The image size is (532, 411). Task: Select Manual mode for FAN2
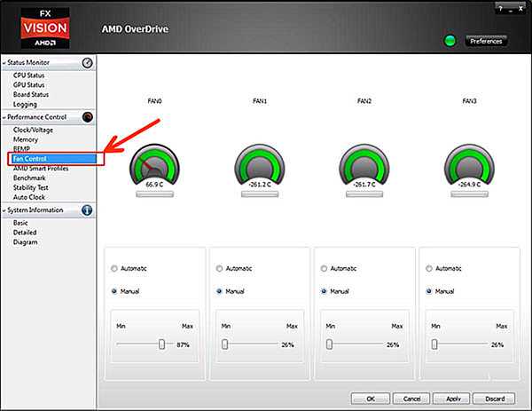click(x=324, y=291)
